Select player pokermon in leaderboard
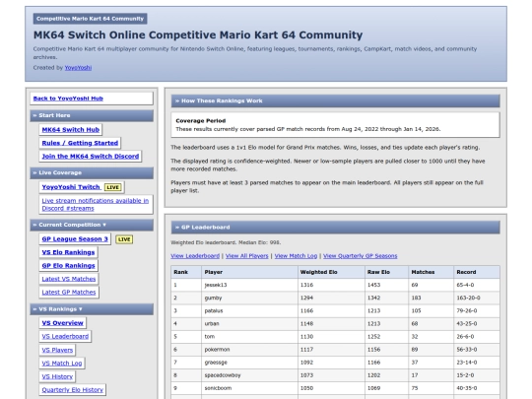 tap(217, 350)
